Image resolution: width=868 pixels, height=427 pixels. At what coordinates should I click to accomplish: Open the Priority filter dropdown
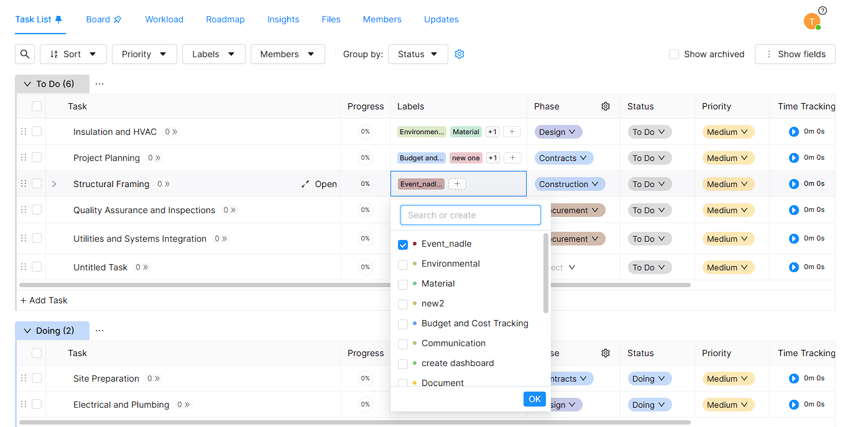tap(144, 54)
